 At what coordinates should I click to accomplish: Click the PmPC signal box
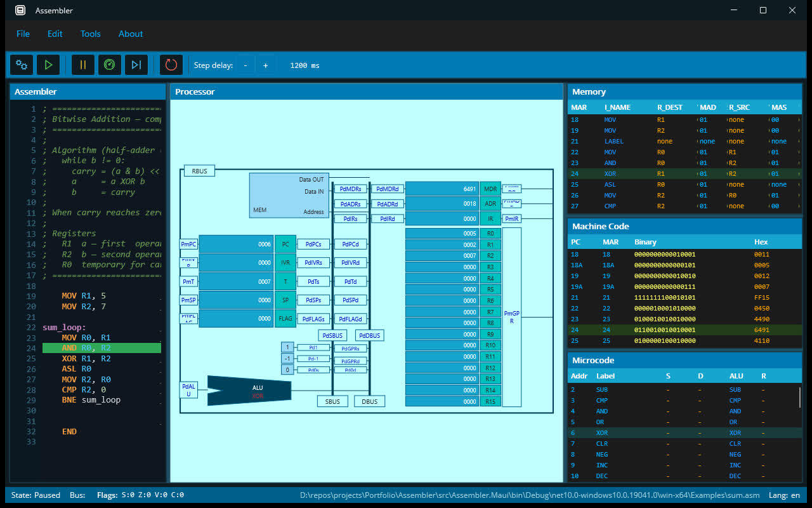189,244
